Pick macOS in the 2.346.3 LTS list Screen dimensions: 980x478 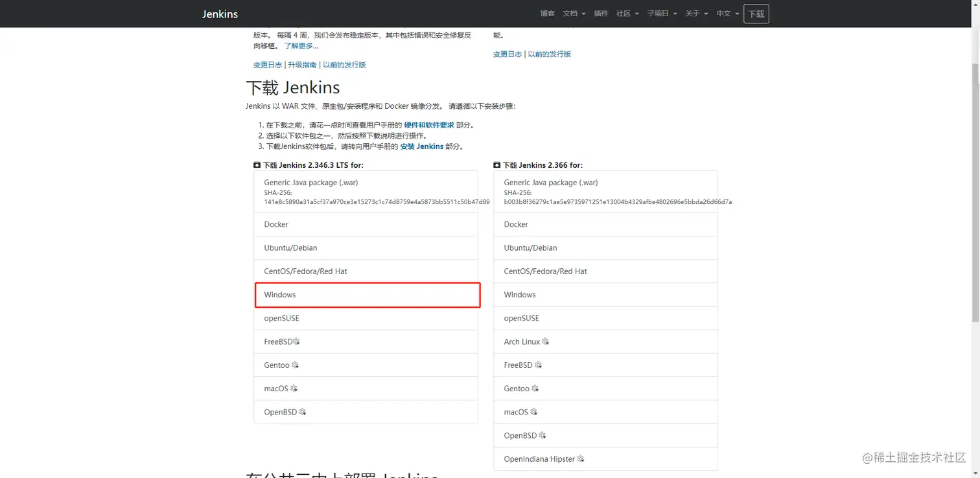[x=366, y=388]
